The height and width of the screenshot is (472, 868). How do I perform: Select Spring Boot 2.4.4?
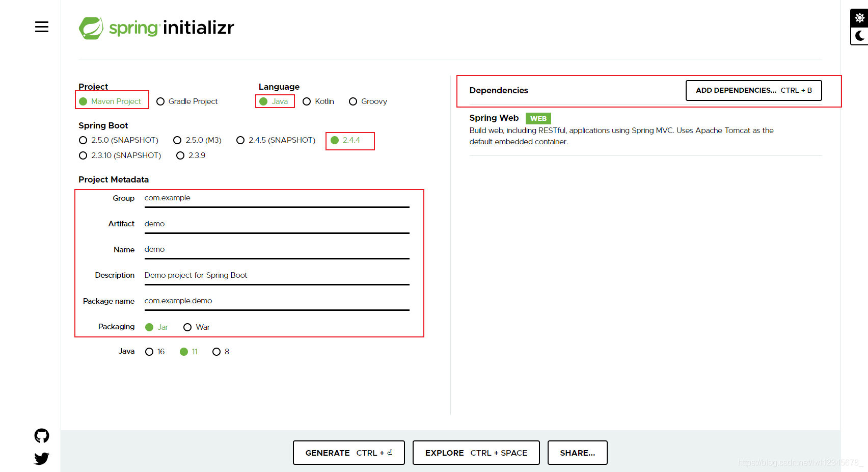[x=345, y=140]
